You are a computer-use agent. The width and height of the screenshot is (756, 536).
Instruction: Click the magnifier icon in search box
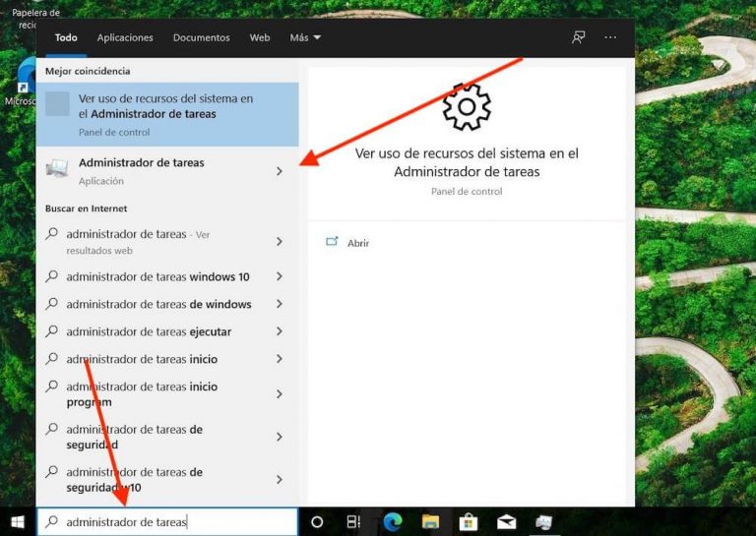[x=51, y=521]
